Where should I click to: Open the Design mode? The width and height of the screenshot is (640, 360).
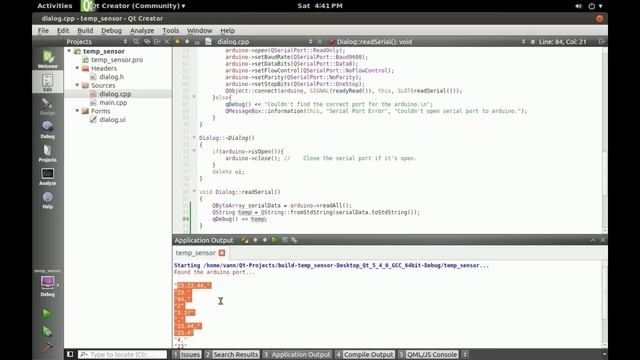click(x=47, y=106)
